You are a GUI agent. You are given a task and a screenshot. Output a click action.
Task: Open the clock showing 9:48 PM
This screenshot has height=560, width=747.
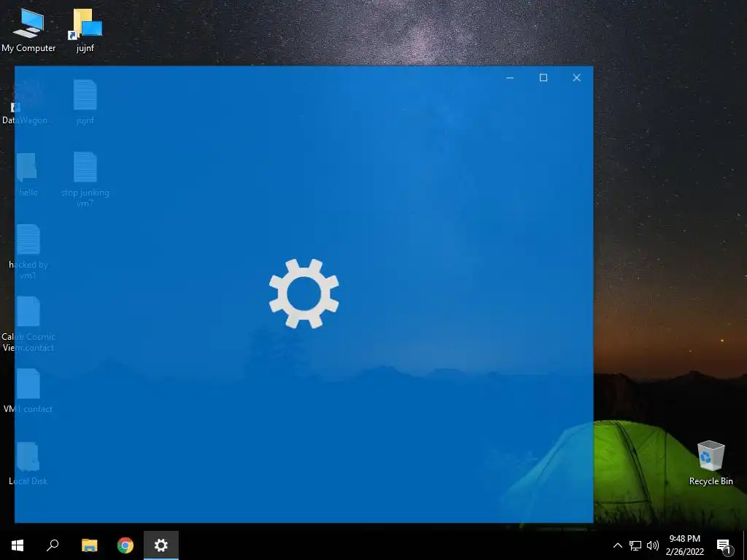tap(684, 545)
